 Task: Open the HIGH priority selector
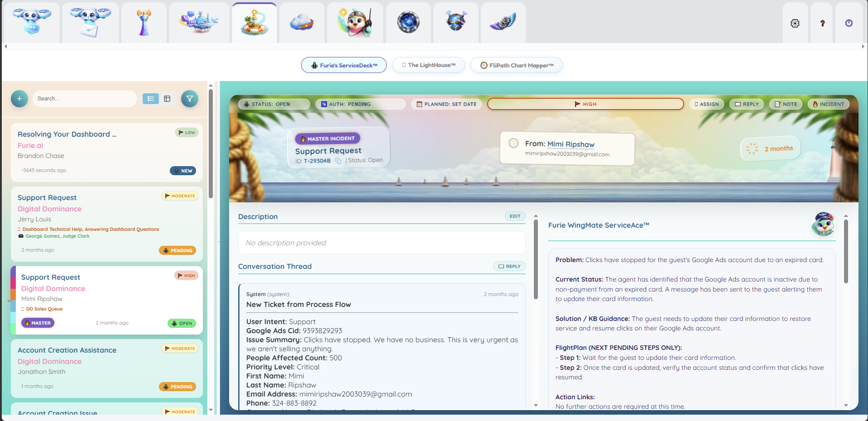585,104
